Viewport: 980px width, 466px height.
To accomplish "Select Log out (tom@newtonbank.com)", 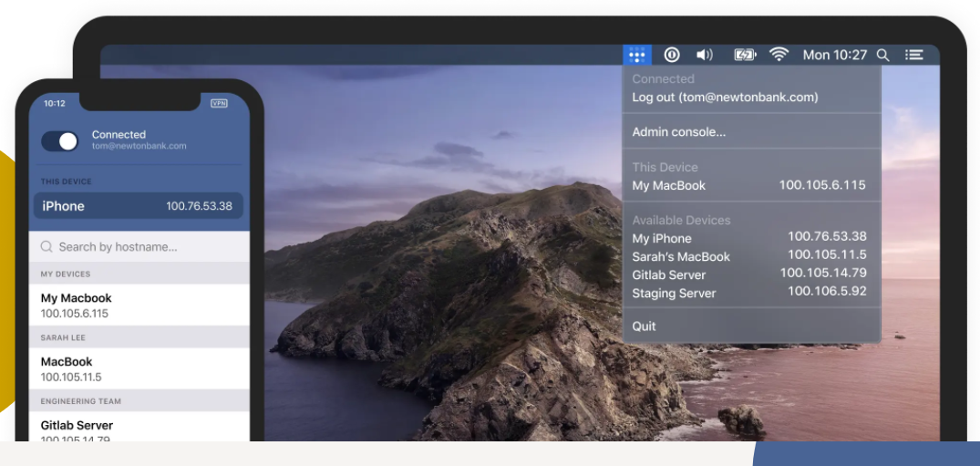I will (725, 98).
